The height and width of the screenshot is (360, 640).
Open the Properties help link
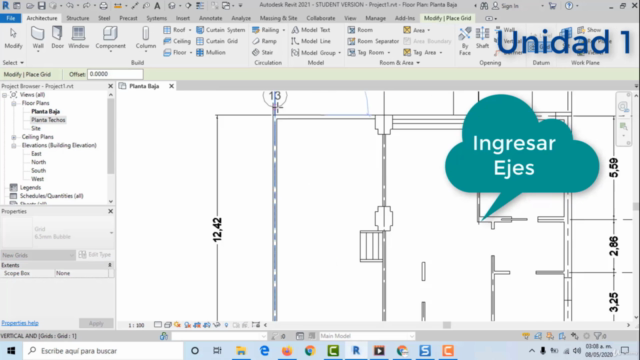click(x=20, y=323)
